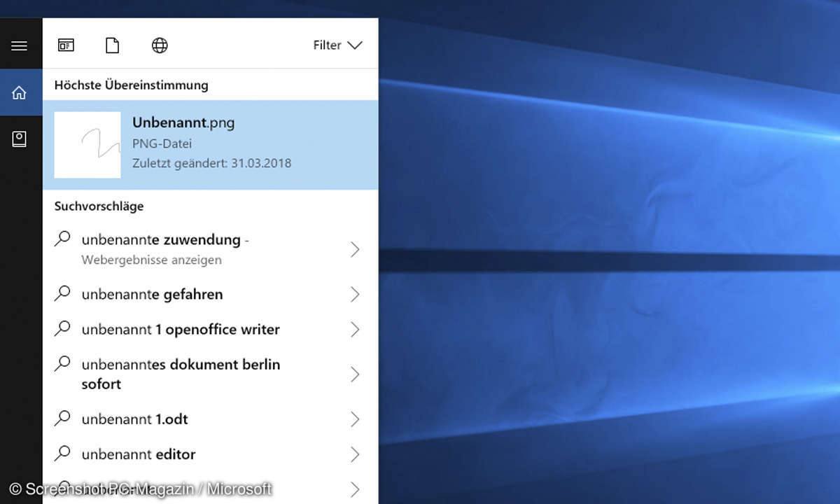Open the Unbenannt.png best match result
Viewport: 840px width, 504px height.
tap(210, 145)
